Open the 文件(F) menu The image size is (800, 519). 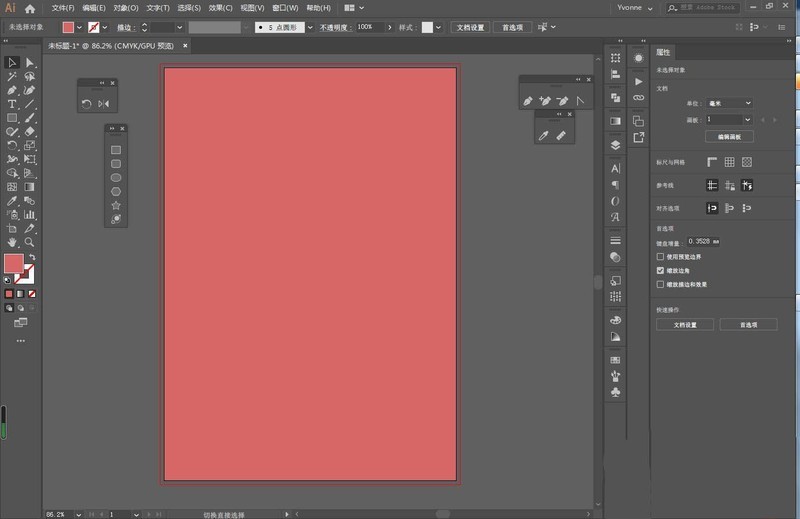pyautogui.click(x=63, y=8)
